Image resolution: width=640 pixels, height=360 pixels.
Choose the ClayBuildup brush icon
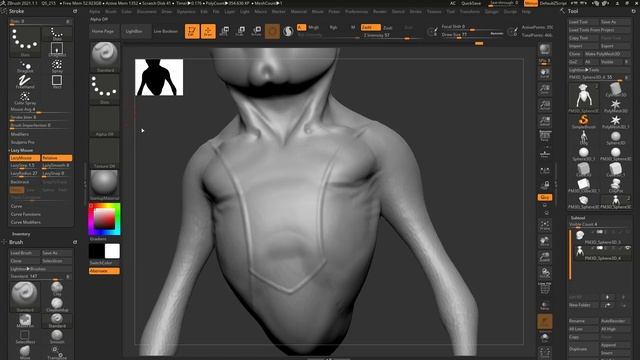coord(57,304)
